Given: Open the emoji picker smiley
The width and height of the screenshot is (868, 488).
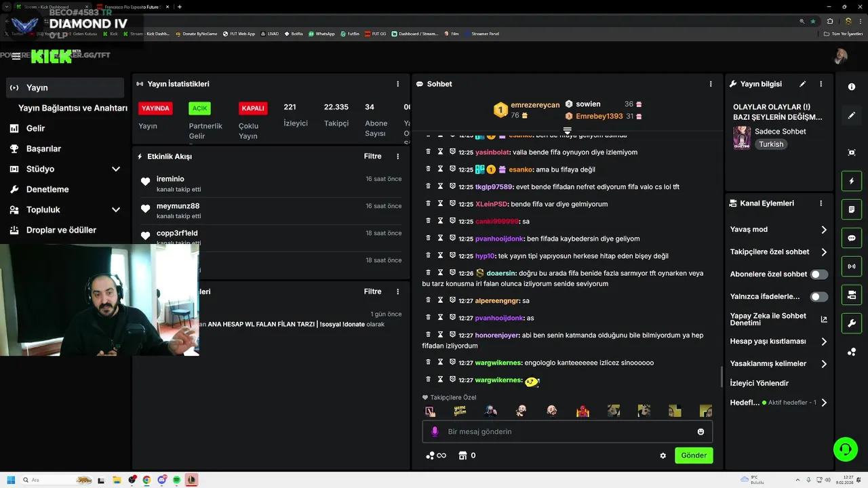Looking at the screenshot, I should coord(701,432).
